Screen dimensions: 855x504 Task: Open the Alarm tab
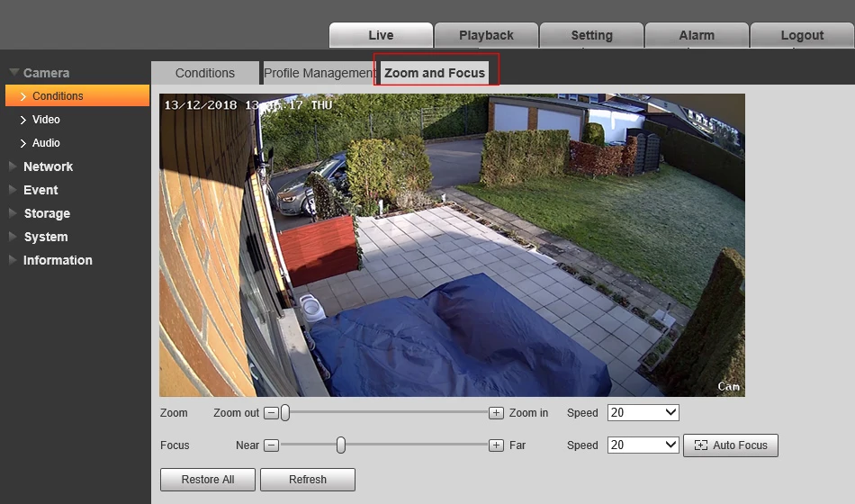coord(697,35)
